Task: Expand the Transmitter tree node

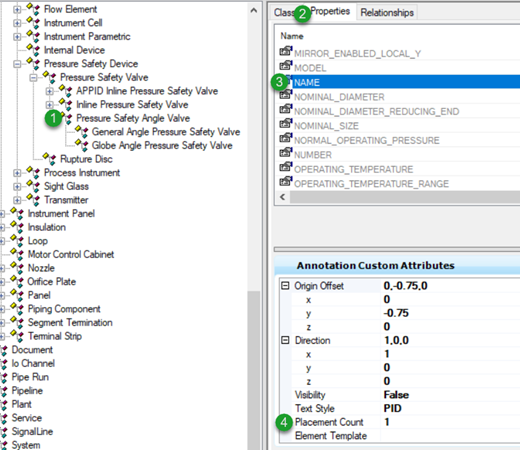Action: pyautogui.click(x=17, y=200)
